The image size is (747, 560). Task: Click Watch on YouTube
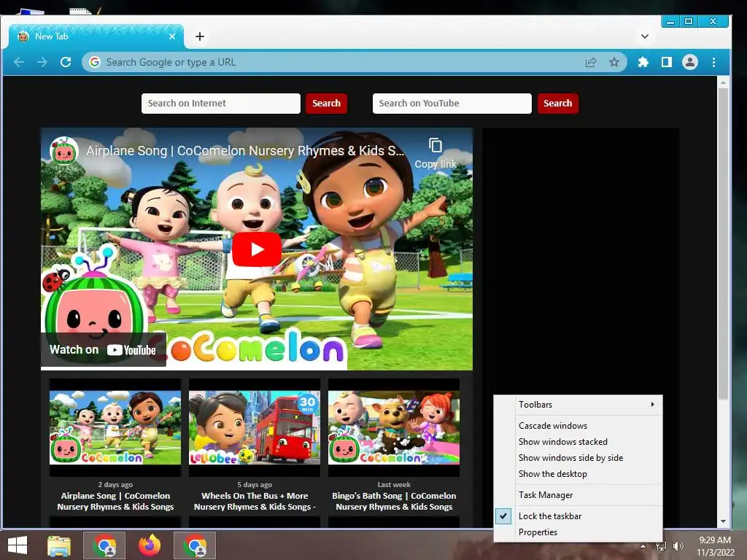coord(103,350)
